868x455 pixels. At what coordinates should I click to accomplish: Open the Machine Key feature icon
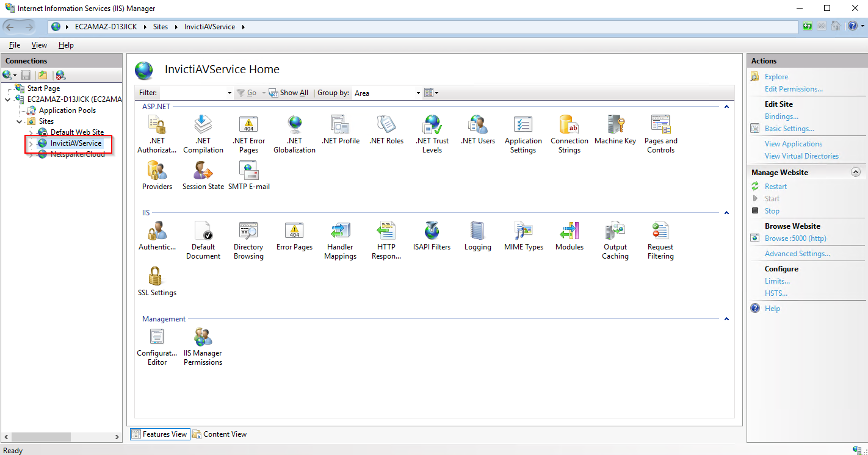click(615, 130)
